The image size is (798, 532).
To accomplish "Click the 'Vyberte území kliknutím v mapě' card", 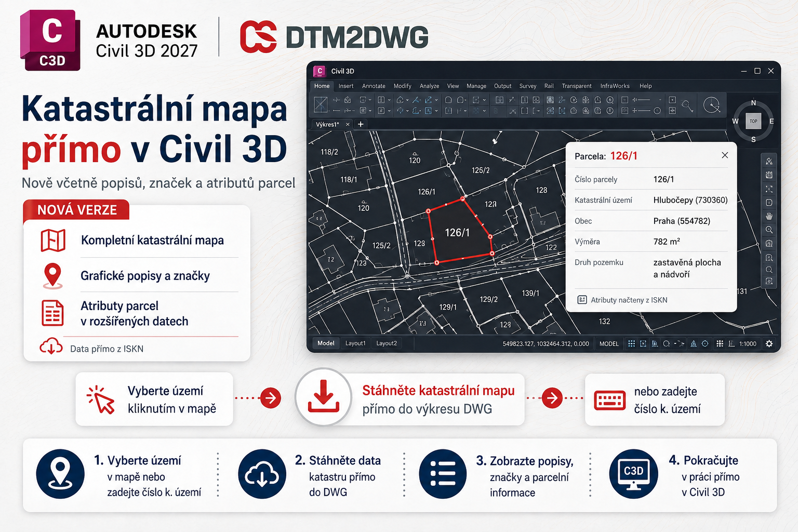I will pos(154,399).
